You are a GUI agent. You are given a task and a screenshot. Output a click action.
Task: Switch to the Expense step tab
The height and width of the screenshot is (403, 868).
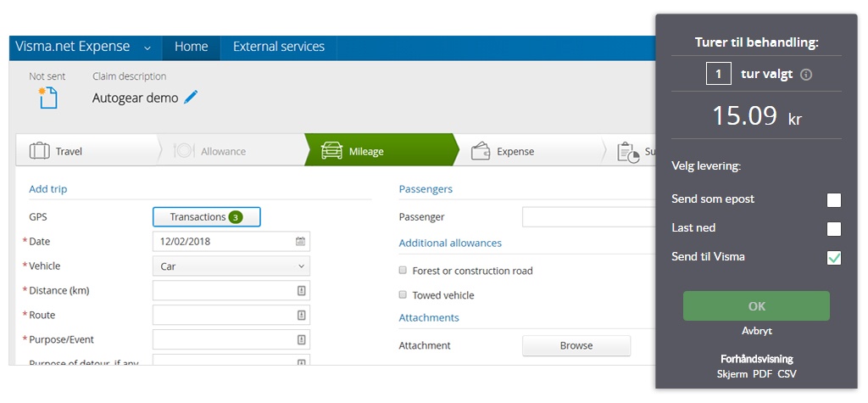pos(515,152)
